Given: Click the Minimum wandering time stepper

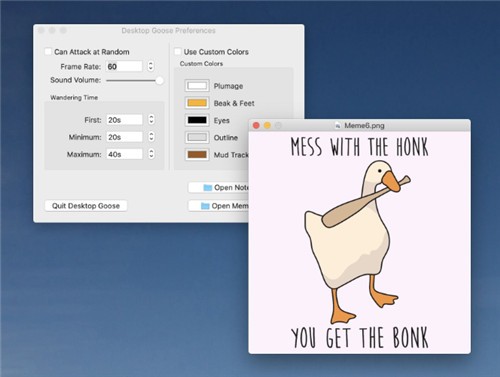Looking at the screenshot, I should [151, 137].
